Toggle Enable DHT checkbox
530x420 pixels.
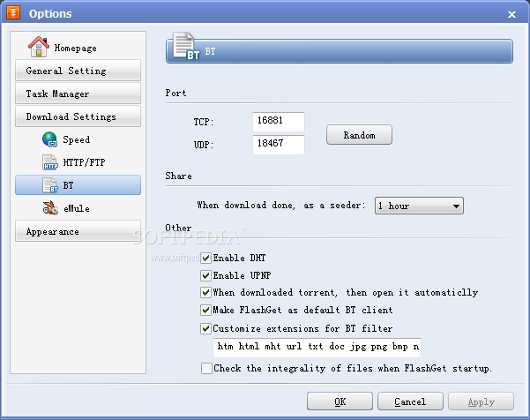click(x=205, y=258)
